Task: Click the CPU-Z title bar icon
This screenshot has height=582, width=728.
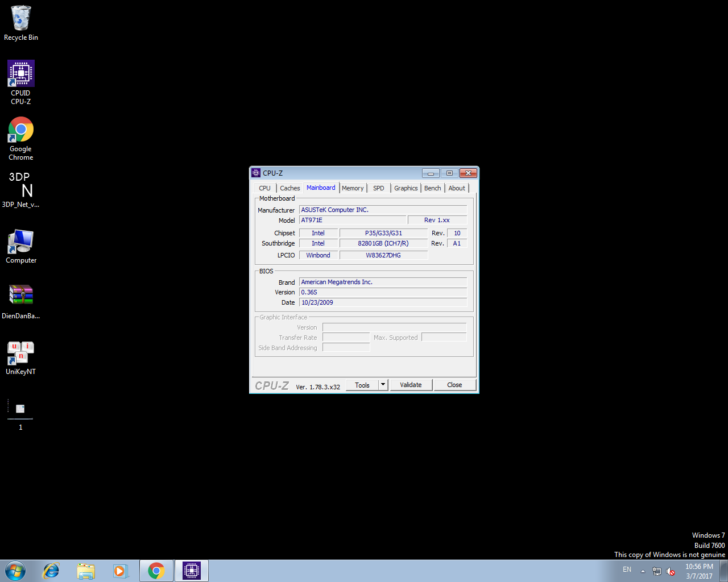Action: click(256, 173)
